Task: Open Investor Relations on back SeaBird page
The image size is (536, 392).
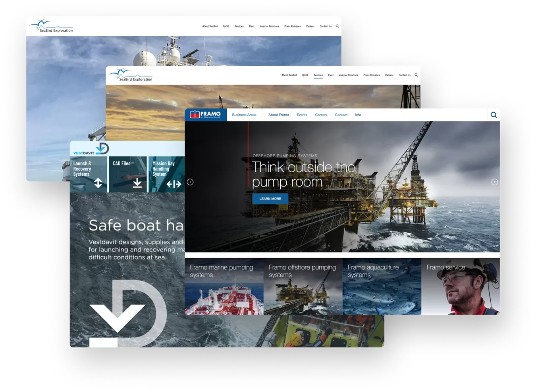Action: click(x=269, y=27)
